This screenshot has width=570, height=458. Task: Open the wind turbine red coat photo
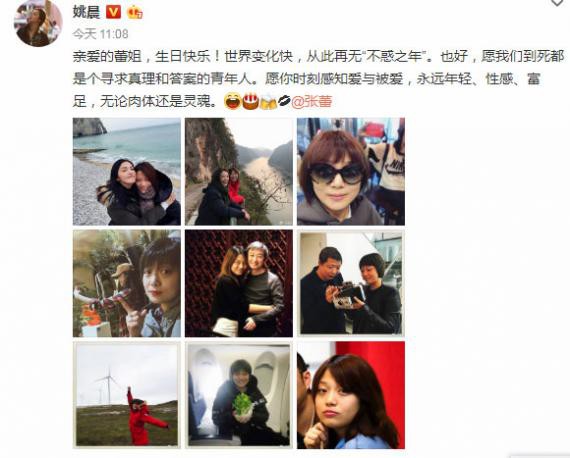[x=127, y=395]
